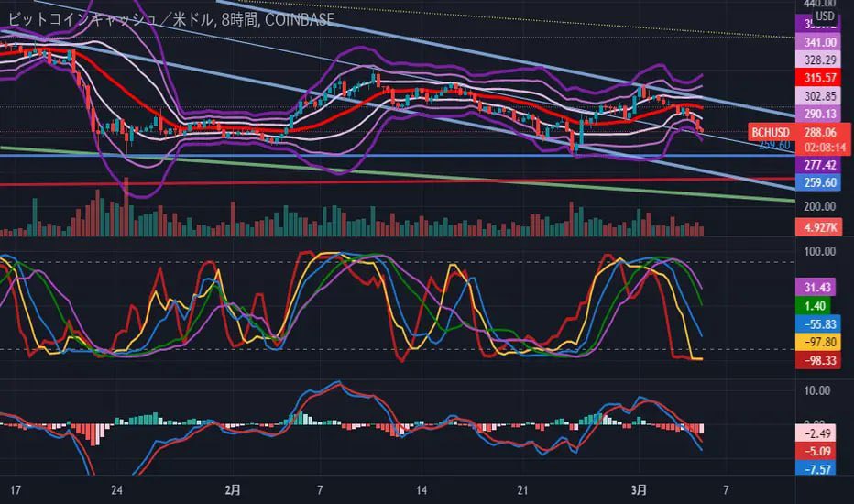854x504 pixels.
Task: Click the red -5.09 signal value
Action: pyautogui.click(x=816, y=451)
